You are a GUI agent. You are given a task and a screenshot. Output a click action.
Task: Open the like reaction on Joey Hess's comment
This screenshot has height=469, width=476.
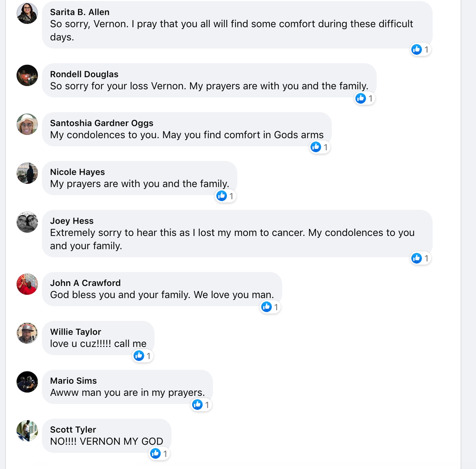(417, 258)
